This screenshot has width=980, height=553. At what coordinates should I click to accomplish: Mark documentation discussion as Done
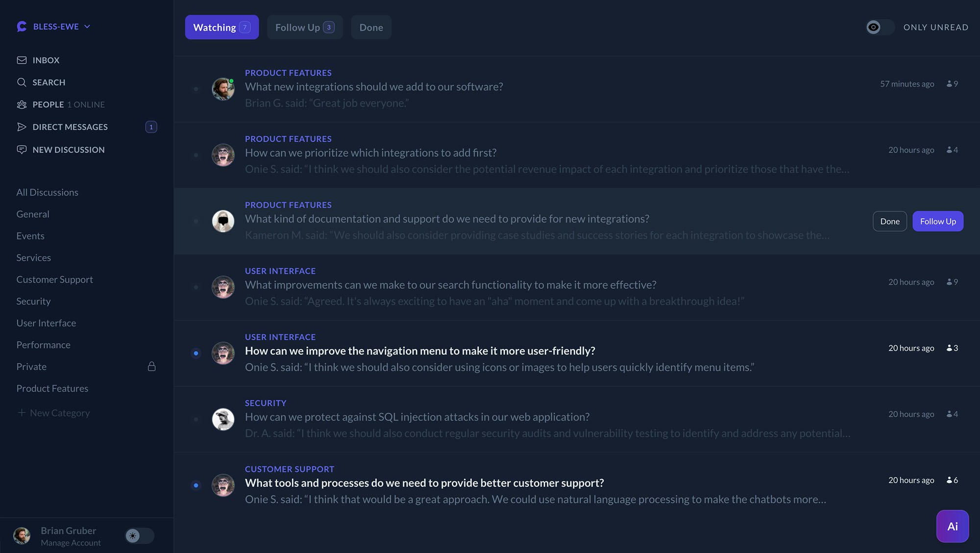click(889, 221)
